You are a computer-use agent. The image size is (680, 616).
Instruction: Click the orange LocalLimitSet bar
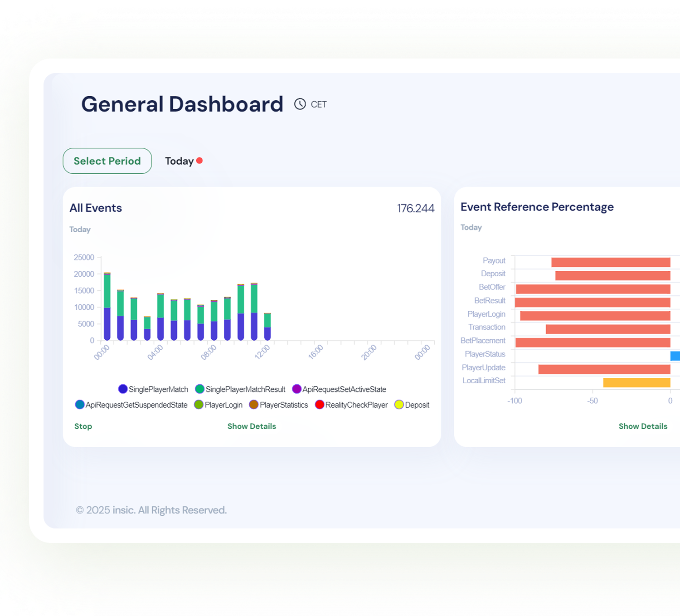[636, 382]
